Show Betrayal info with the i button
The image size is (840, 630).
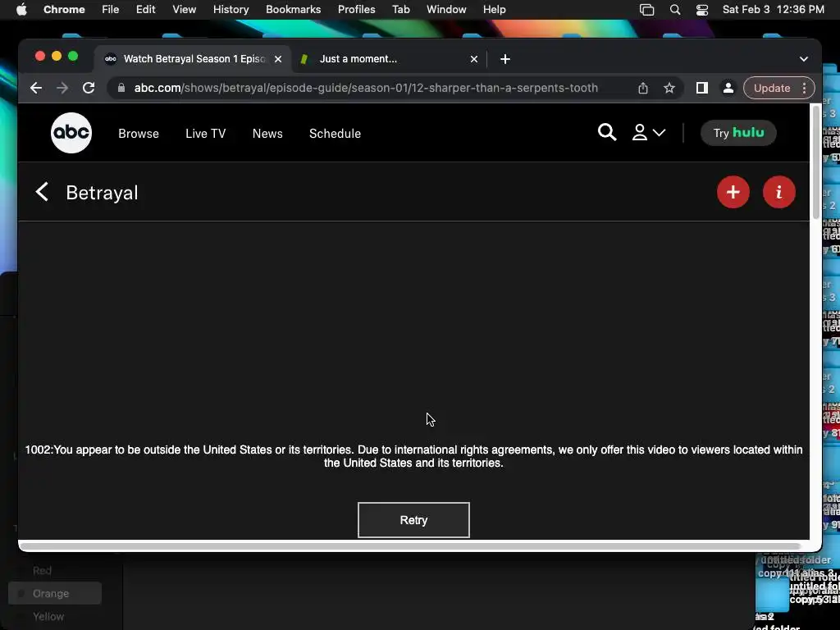pyautogui.click(x=778, y=192)
